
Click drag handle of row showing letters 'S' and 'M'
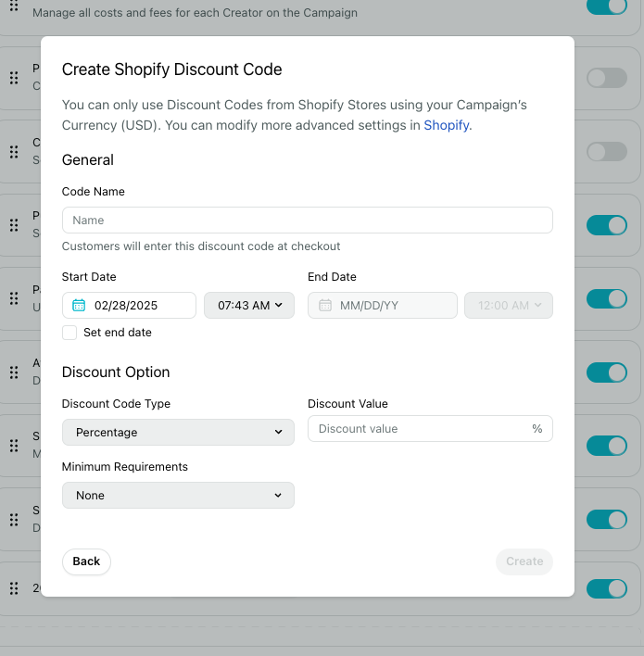pos(14,446)
